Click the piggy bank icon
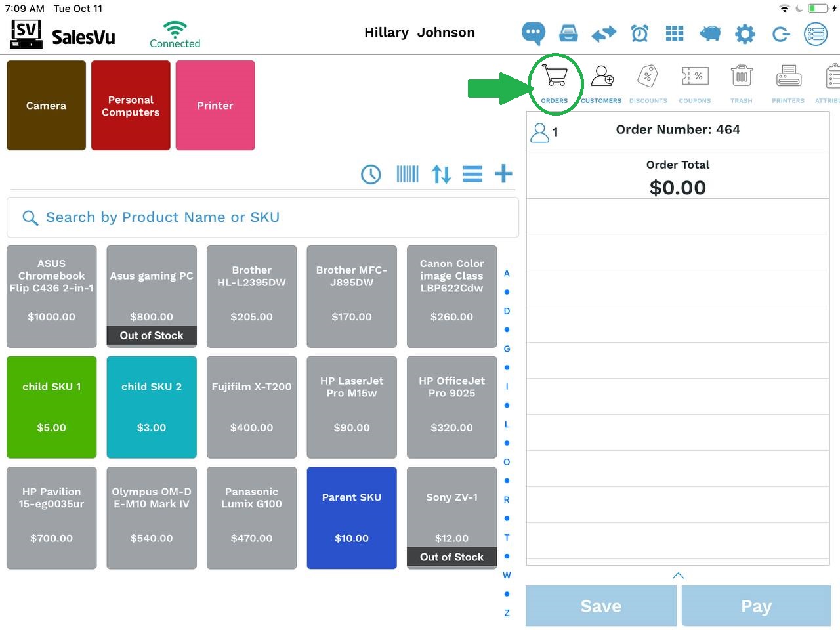The height and width of the screenshot is (630, 840). pos(710,33)
